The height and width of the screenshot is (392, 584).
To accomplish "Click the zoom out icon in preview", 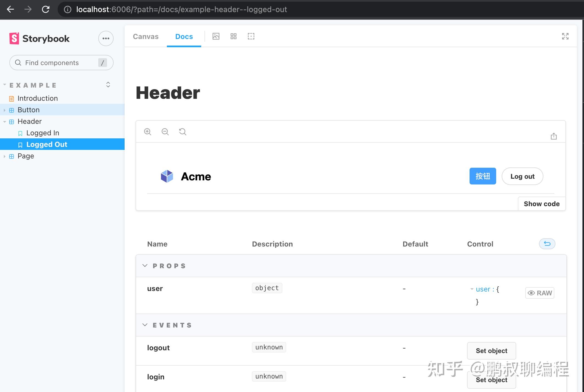I will [x=165, y=132].
